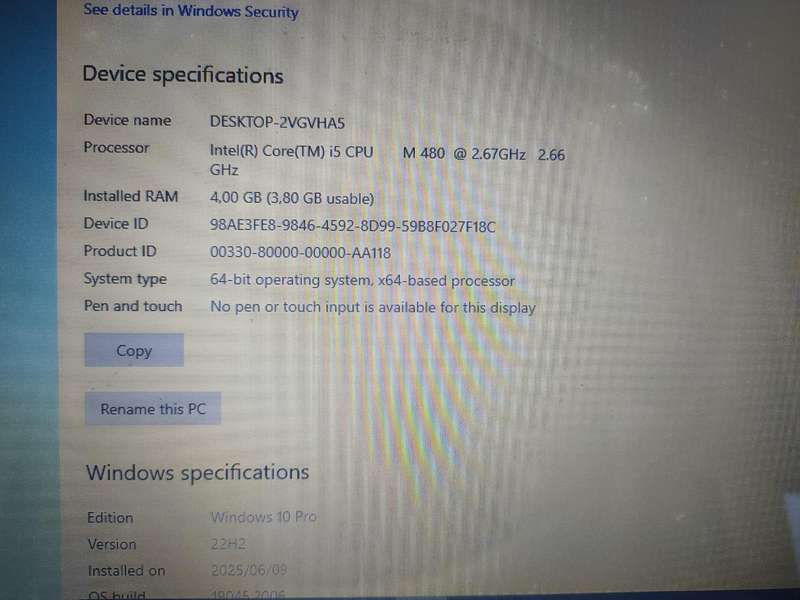This screenshot has height=600, width=800.
Task: Click the Copy button under device specifications
Action: tap(134, 350)
